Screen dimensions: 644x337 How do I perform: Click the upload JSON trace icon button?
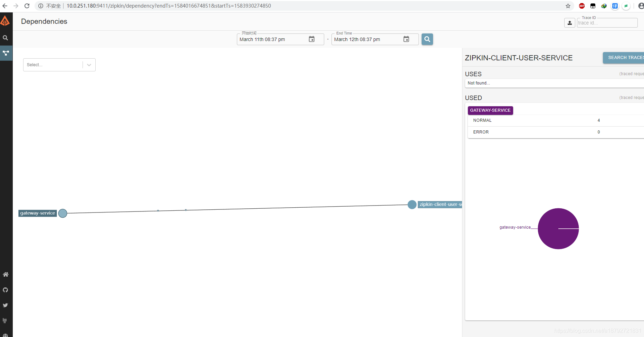coord(570,23)
